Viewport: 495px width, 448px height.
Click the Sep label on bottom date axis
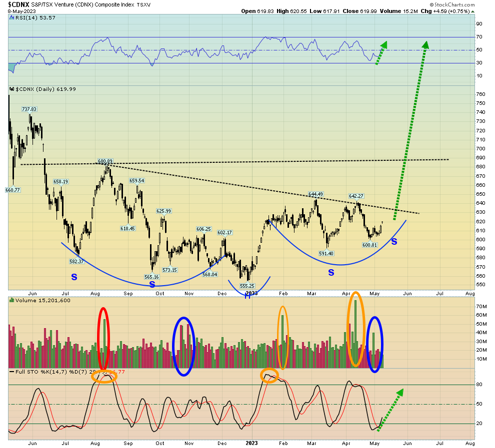click(128, 444)
